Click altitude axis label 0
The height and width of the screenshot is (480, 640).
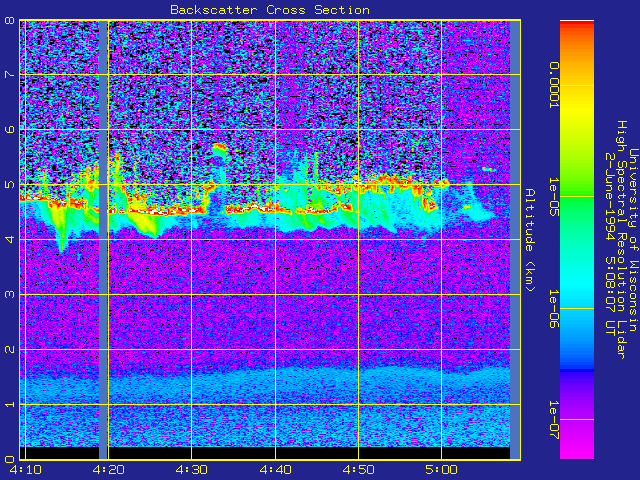click(9, 460)
